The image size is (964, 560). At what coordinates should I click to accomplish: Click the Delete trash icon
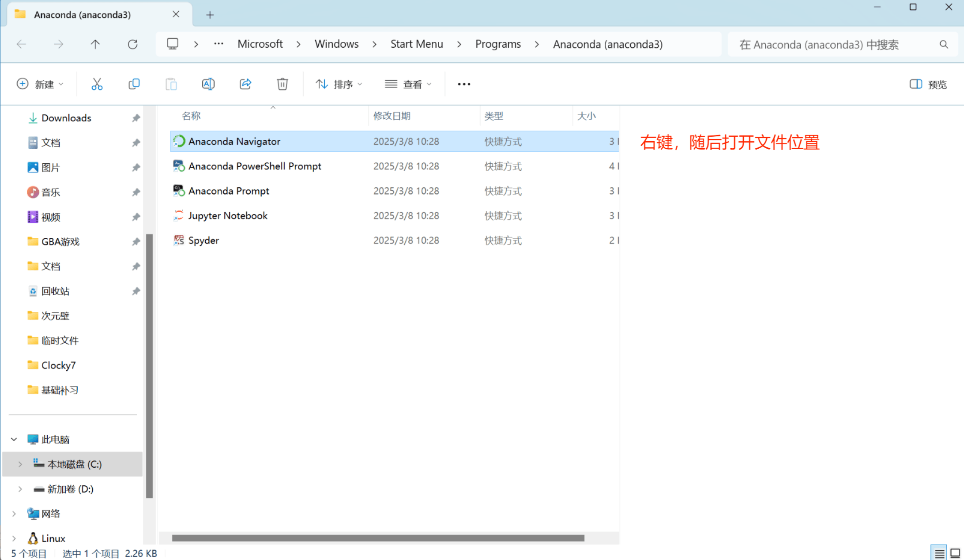click(x=282, y=84)
